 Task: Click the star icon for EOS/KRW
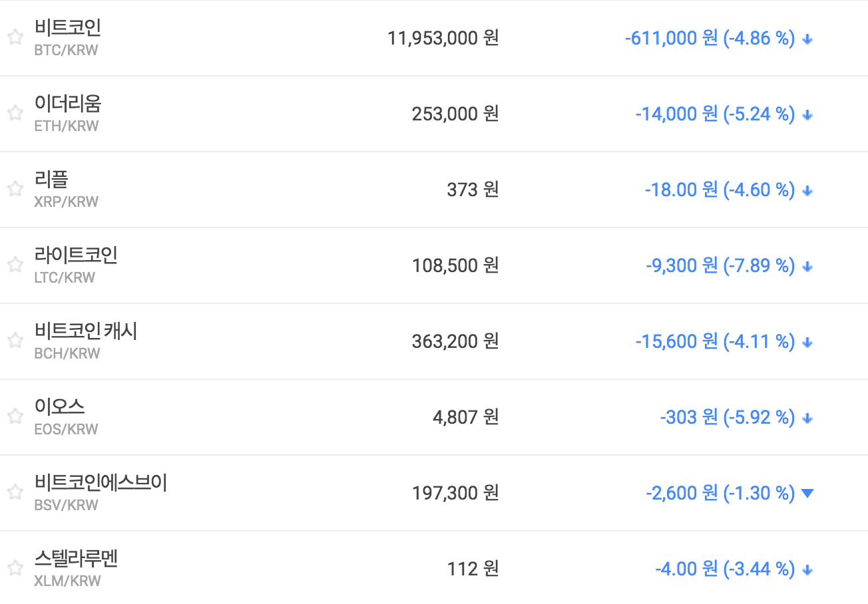pos(15,417)
